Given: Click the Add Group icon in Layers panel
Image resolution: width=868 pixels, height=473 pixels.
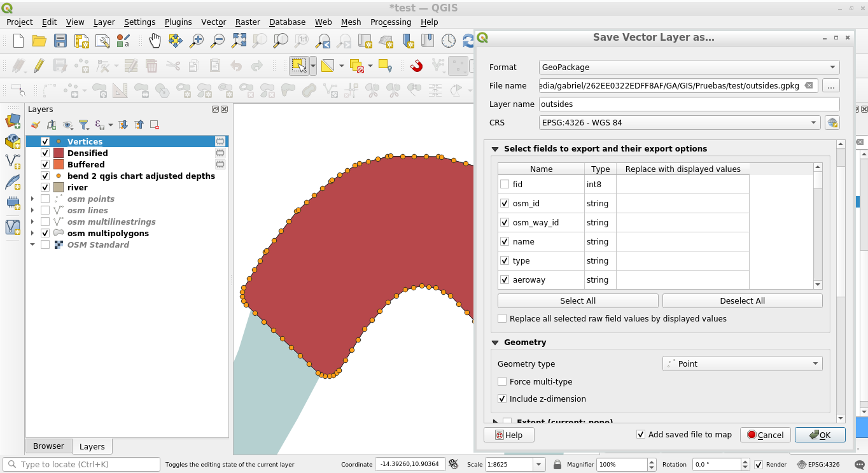Looking at the screenshot, I should 52,125.
